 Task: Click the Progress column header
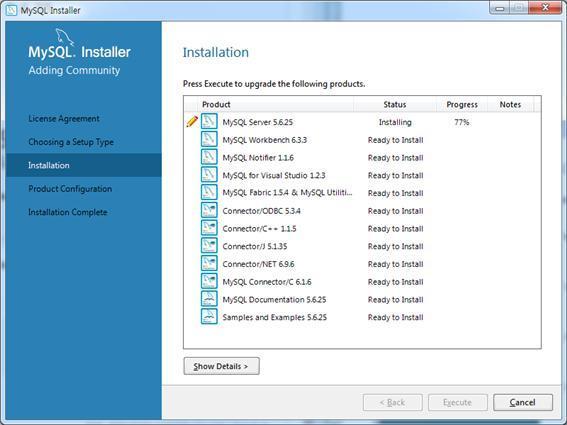tap(462, 105)
